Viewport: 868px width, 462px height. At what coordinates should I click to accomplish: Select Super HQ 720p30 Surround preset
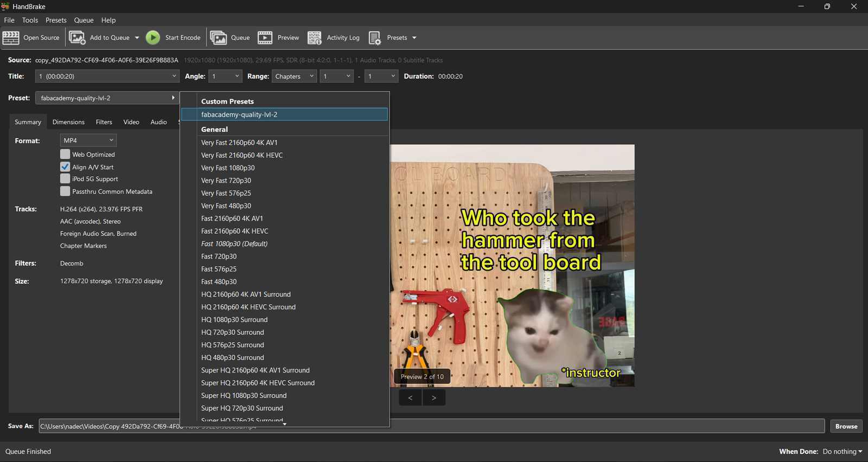tap(284, 408)
